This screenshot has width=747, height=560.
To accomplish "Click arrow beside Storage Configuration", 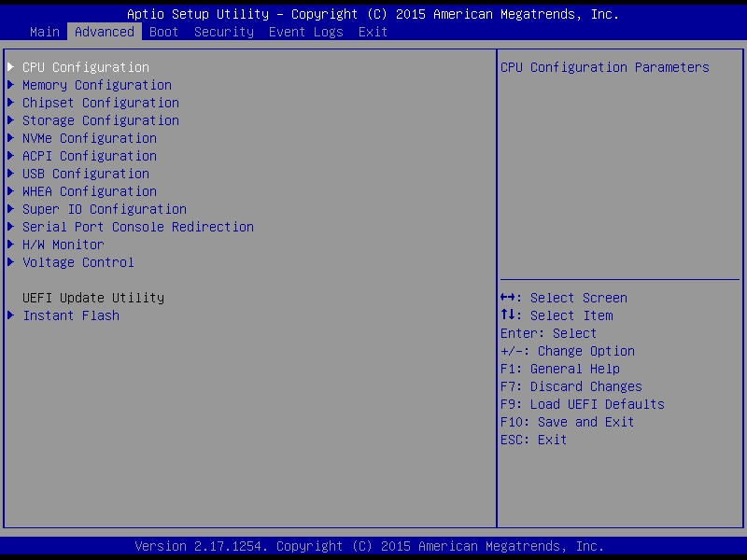I will [x=11, y=120].
